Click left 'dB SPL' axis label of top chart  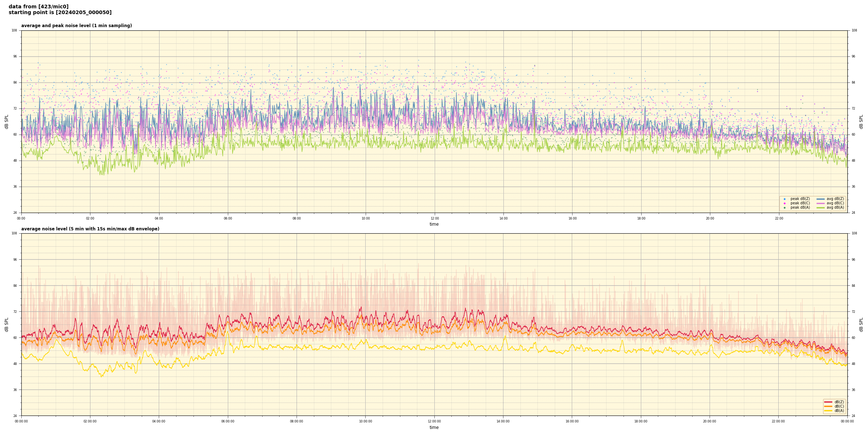[x=7, y=122]
